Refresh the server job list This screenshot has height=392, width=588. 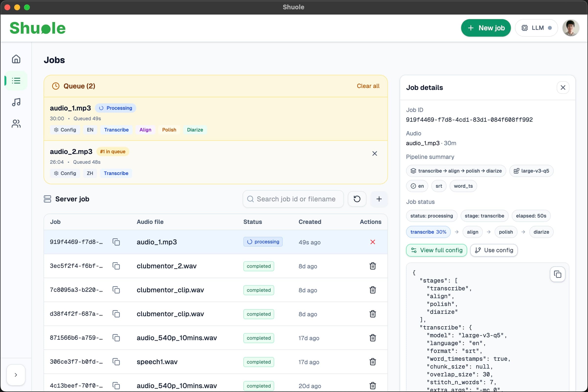357,199
